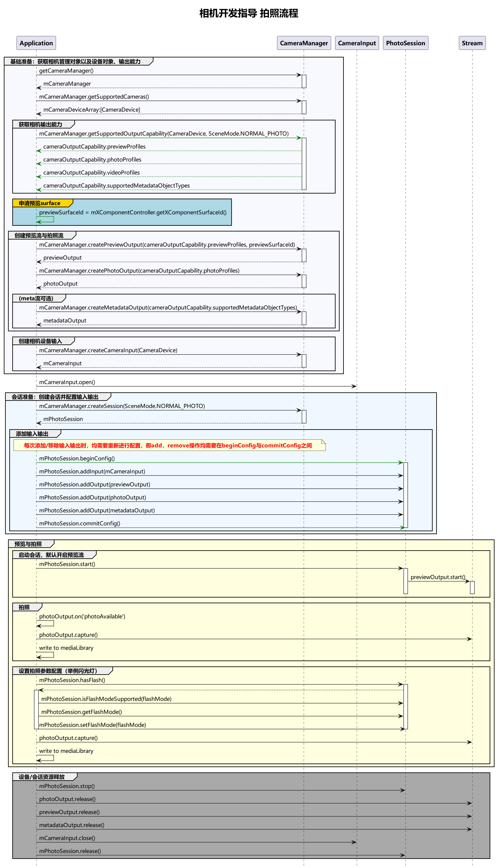Viewport: 496px width, 868px height.
Task: Click the Application participant box
Action: tap(36, 43)
